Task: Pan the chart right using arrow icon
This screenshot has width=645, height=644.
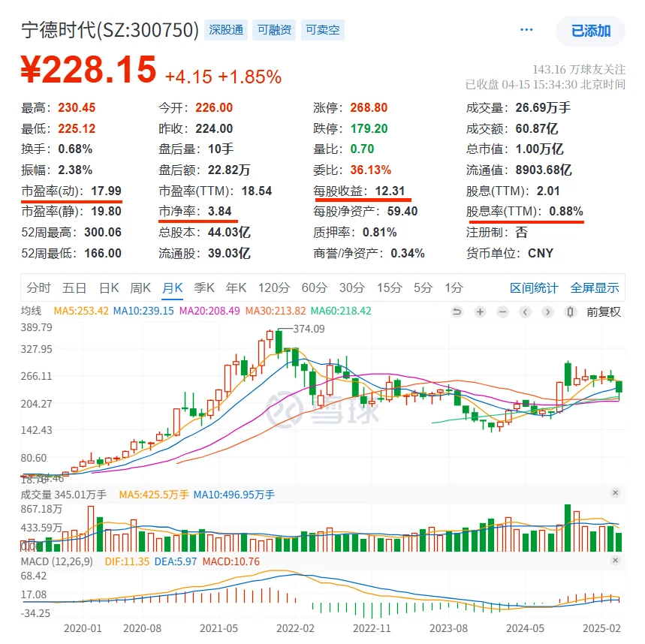Action: click(547, 311)
